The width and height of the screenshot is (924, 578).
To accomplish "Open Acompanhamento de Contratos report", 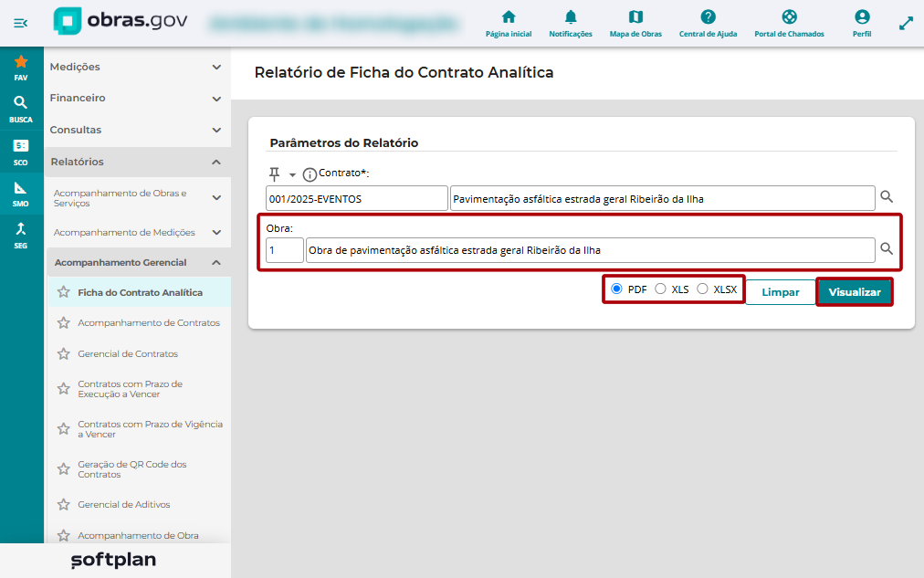I will pyautogui.click(x=149, y=323).
